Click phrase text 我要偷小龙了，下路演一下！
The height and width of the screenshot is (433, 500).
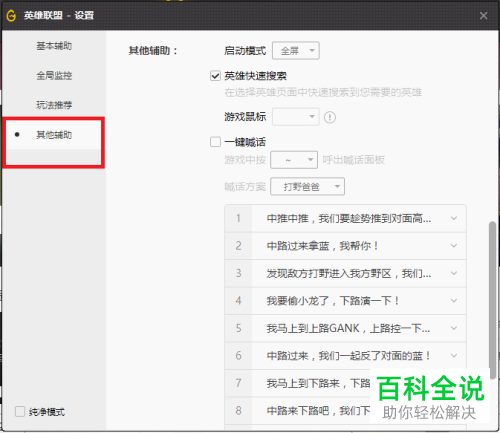tap(333, 301)
